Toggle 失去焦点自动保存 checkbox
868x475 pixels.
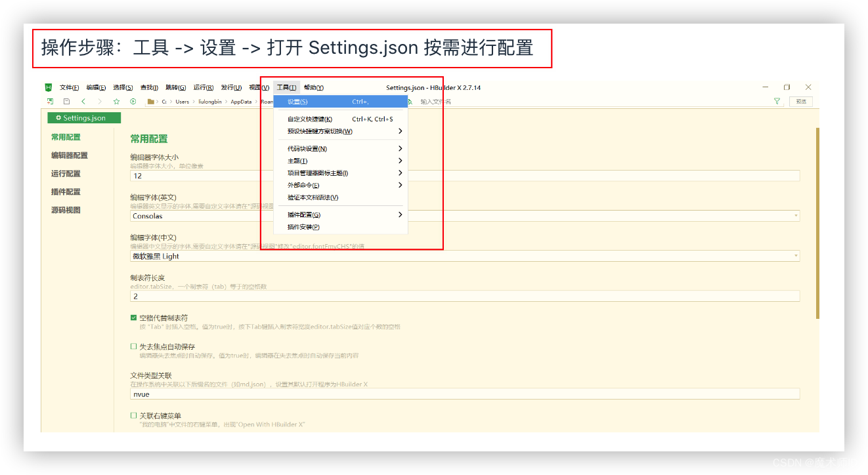point(134,346)
